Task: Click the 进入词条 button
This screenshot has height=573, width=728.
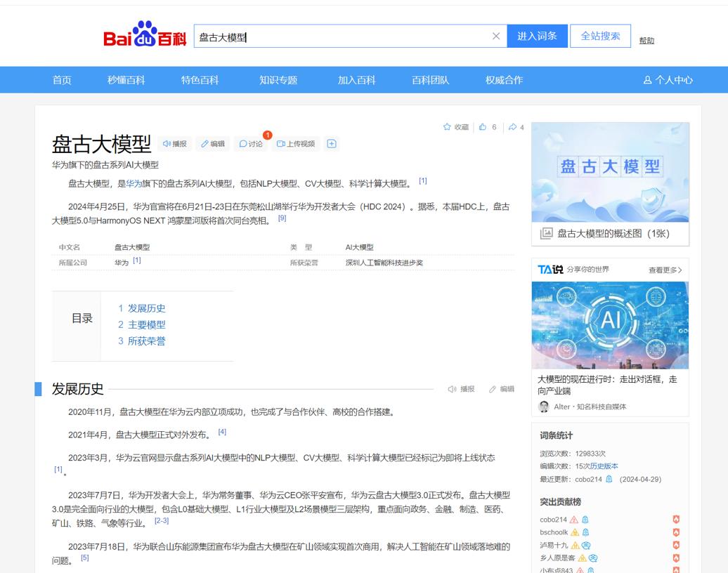Action: tap(537, 37)
